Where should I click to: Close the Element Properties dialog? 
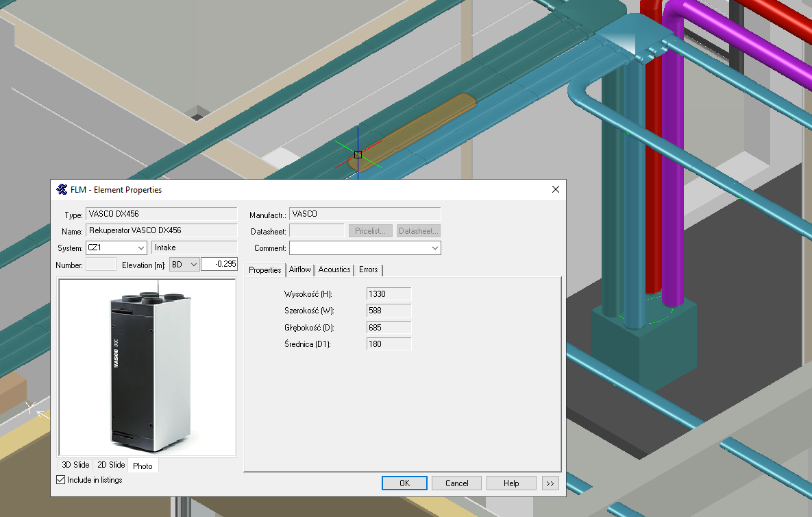[x=556, y=190]
